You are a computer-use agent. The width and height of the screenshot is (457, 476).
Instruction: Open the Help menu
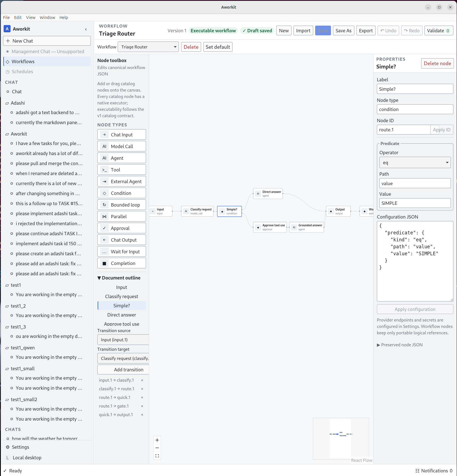tap(64, 17)
